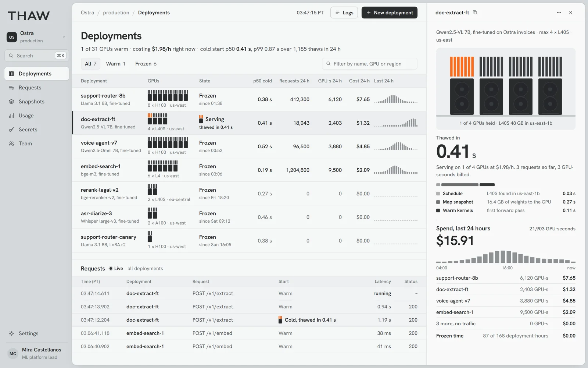Close the doc-extract-ft detail panel
Image resolution: width=588 pixels, height=368 pixels.
571,13
